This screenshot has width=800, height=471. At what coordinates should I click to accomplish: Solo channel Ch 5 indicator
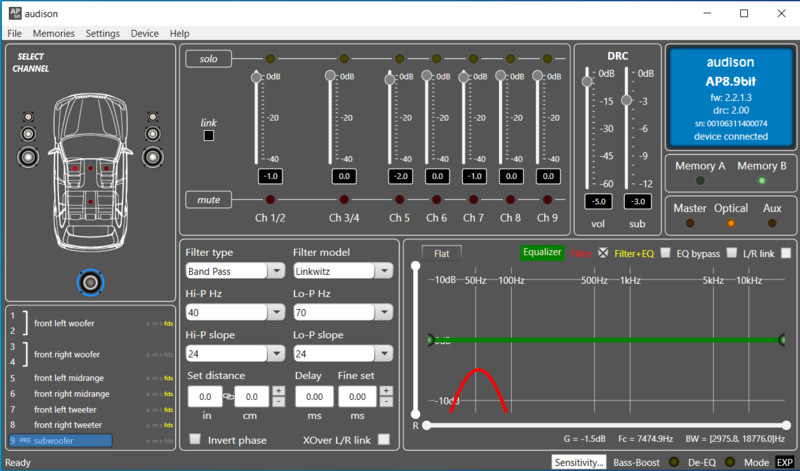[x=399, y=59]
